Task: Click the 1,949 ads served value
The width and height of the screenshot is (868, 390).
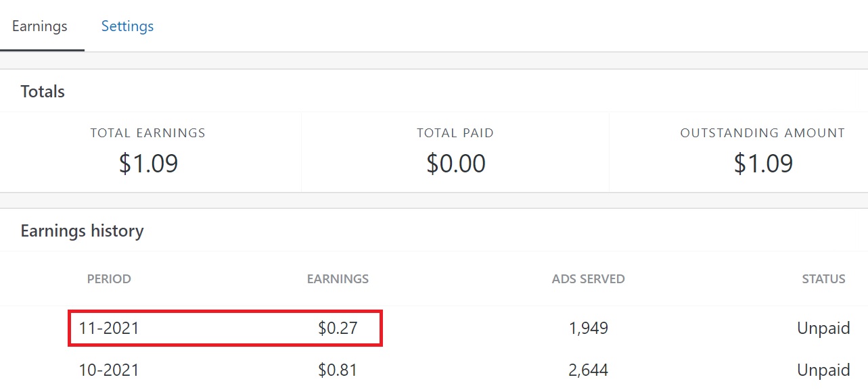Action: pos(588,328)
